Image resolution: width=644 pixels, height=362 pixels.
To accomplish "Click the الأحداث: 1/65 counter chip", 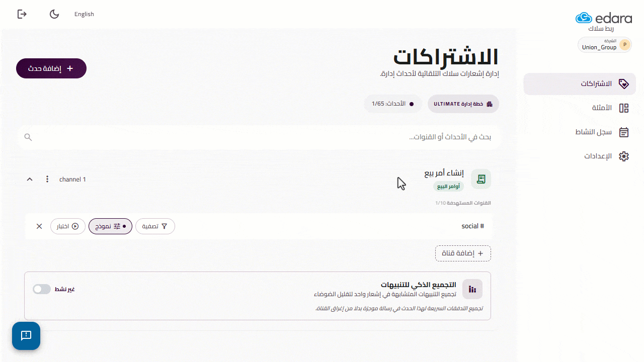I will click(393, 104).
